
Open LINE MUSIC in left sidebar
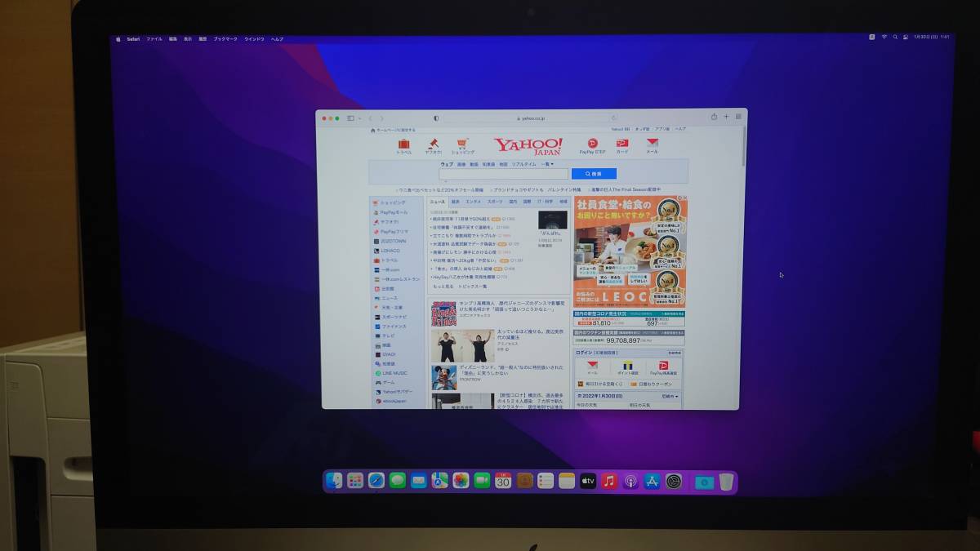click(x=393, y=373)
